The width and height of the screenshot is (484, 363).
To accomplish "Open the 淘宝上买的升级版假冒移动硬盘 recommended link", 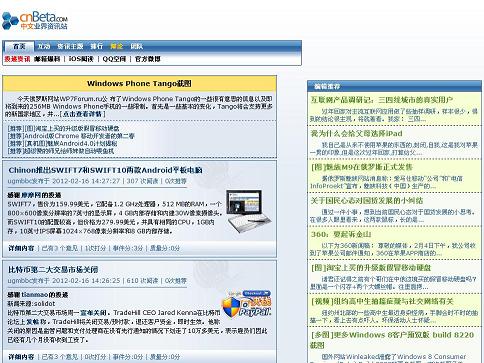I will [x=63, y=128].
